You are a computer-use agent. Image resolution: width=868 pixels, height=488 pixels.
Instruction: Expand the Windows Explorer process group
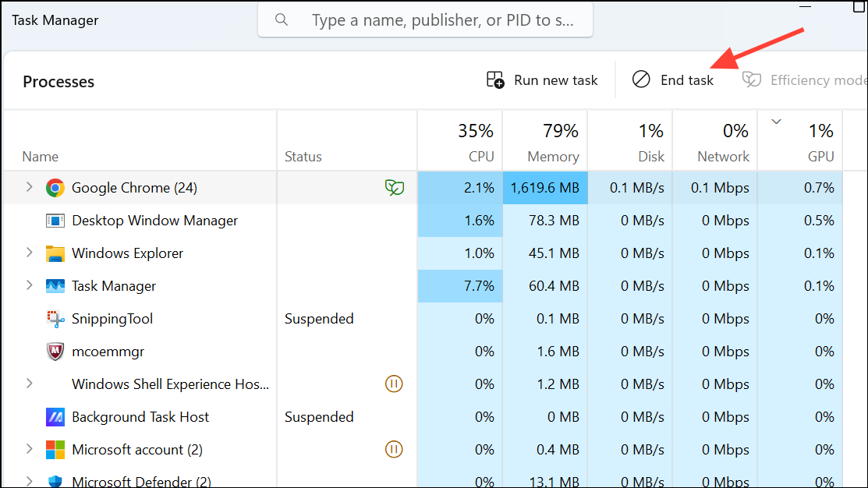click(30, 253)
